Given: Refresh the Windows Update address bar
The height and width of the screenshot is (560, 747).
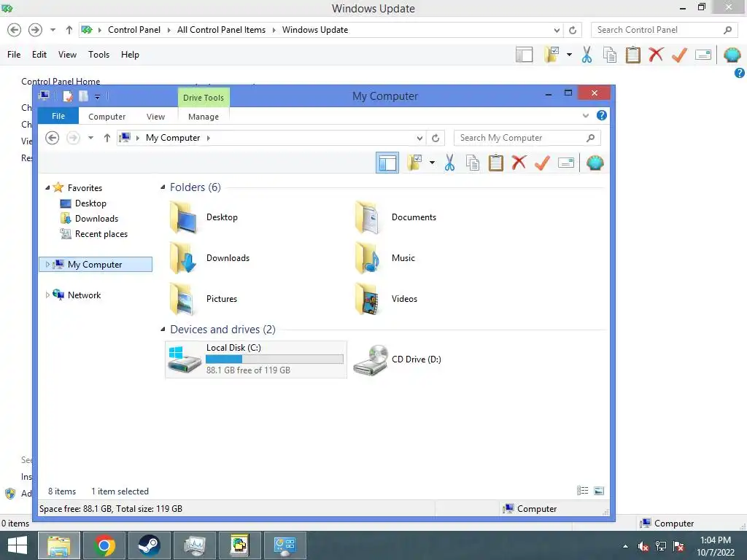Looking at the screenshot, I should coord(573,30).
